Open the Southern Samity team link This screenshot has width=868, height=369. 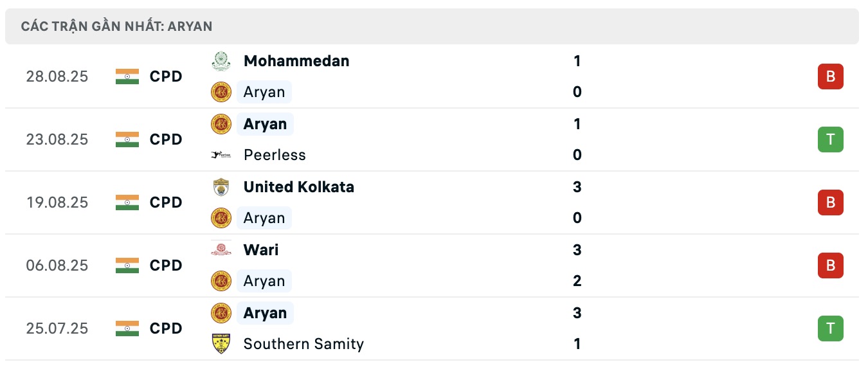click(x=303, y=344)
